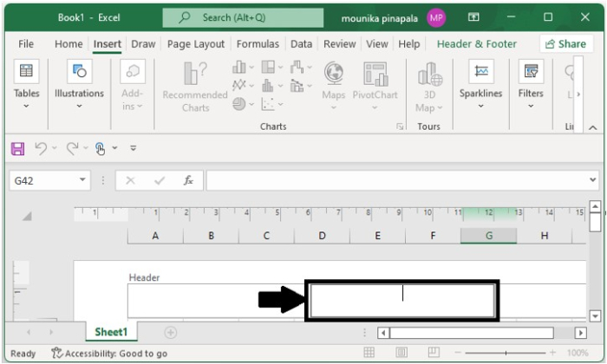Switch to the Data tab
The image size is (607, 364).
click(301, 43)
